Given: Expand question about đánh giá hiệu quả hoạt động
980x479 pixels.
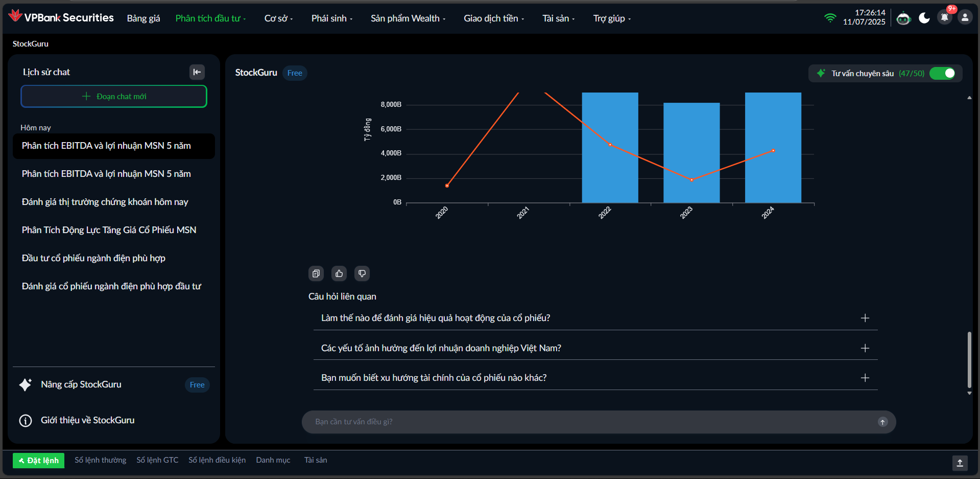Looking at the screenshot, I should pyautogui.click(x=865, y=318).
